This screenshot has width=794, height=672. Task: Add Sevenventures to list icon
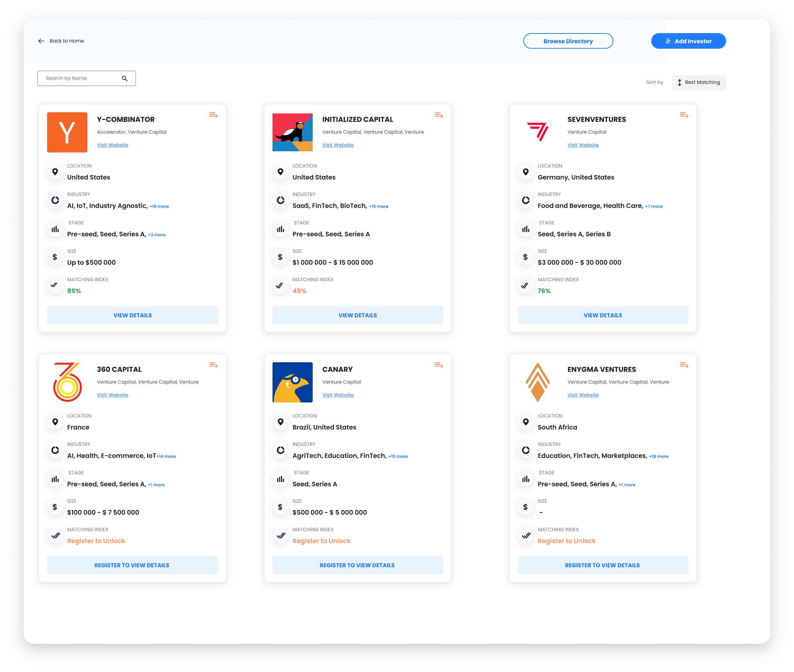(684, 115)
